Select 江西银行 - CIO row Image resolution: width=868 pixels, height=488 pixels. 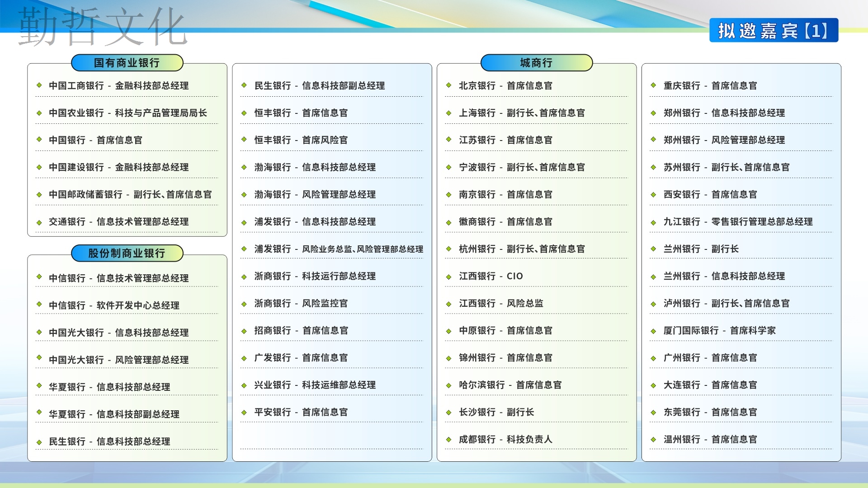tap(537, 276)
